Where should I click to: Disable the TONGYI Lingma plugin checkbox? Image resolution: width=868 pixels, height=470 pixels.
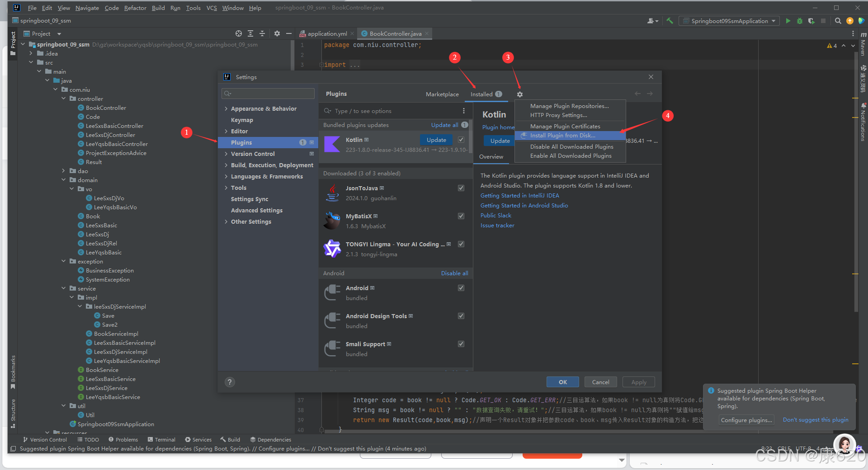click(x=461, y=244)
